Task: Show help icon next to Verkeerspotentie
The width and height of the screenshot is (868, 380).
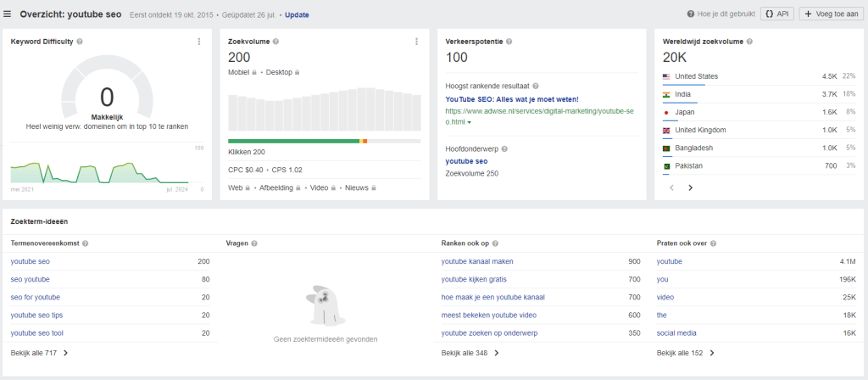Action: 509,42
